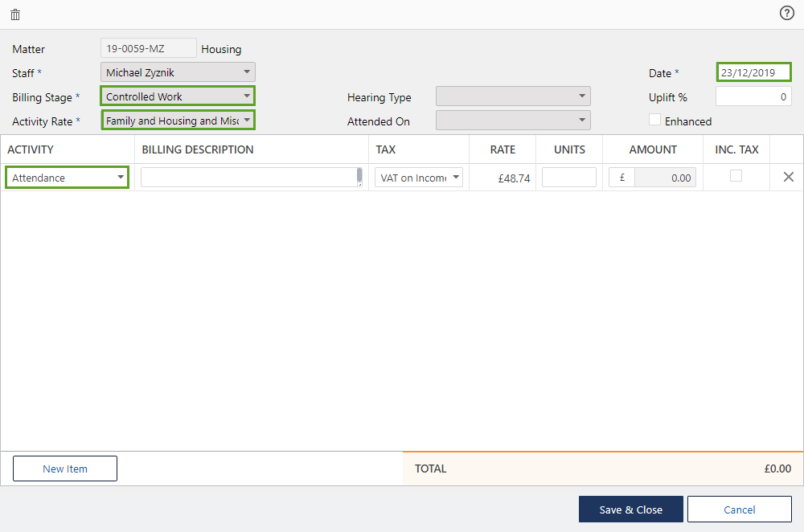Remove the Attendance row with X icon
Screen dimensions: 804x532
788,177
